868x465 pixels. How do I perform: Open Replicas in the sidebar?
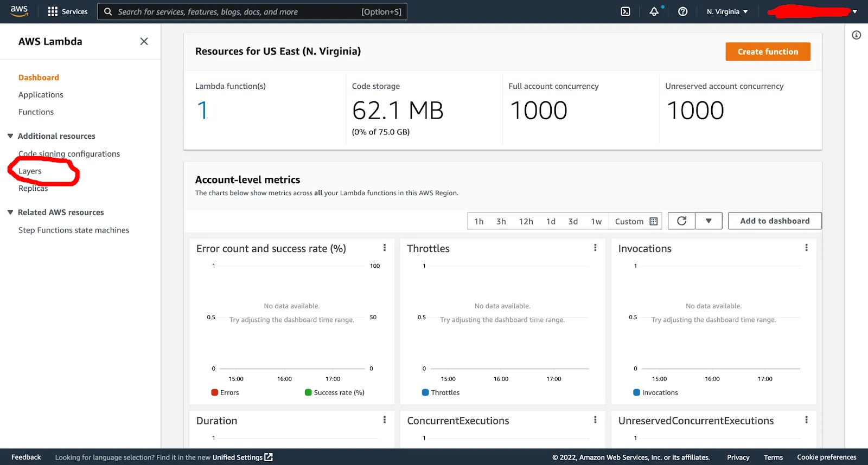click(x=33, y=188)
